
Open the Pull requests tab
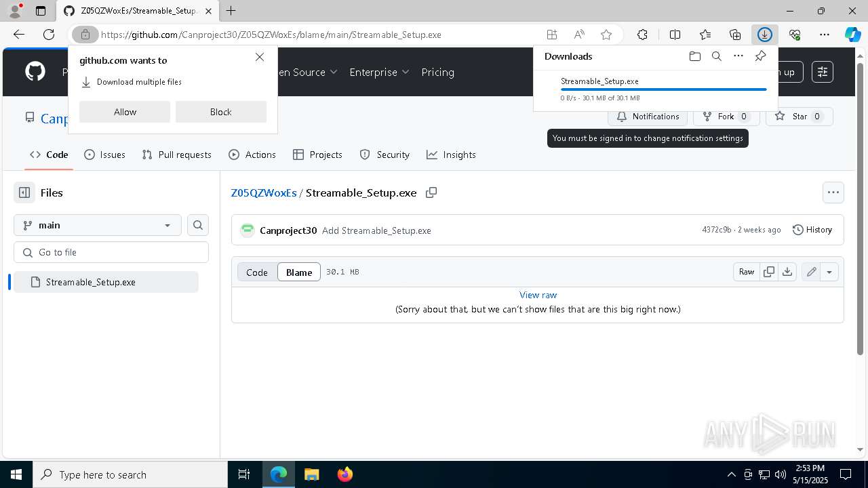[176, 155]
